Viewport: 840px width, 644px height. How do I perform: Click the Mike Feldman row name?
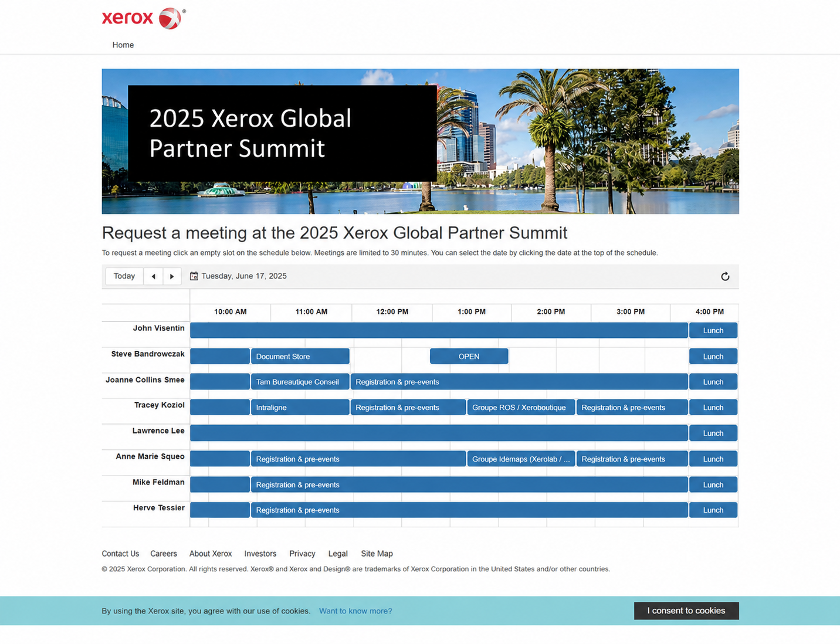tap(158, 483)
